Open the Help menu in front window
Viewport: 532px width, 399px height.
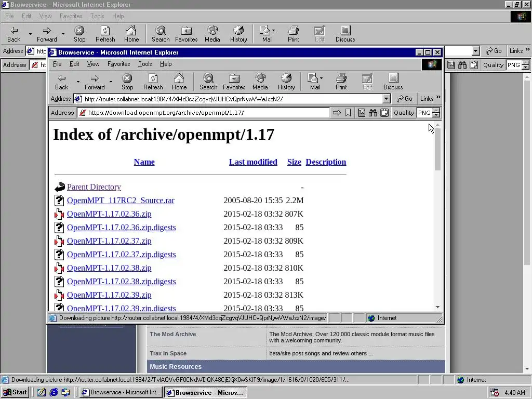point(166,64)
